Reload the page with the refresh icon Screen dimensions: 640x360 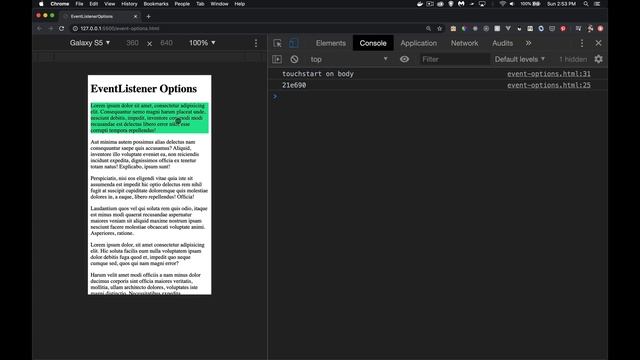coord(61,29)
